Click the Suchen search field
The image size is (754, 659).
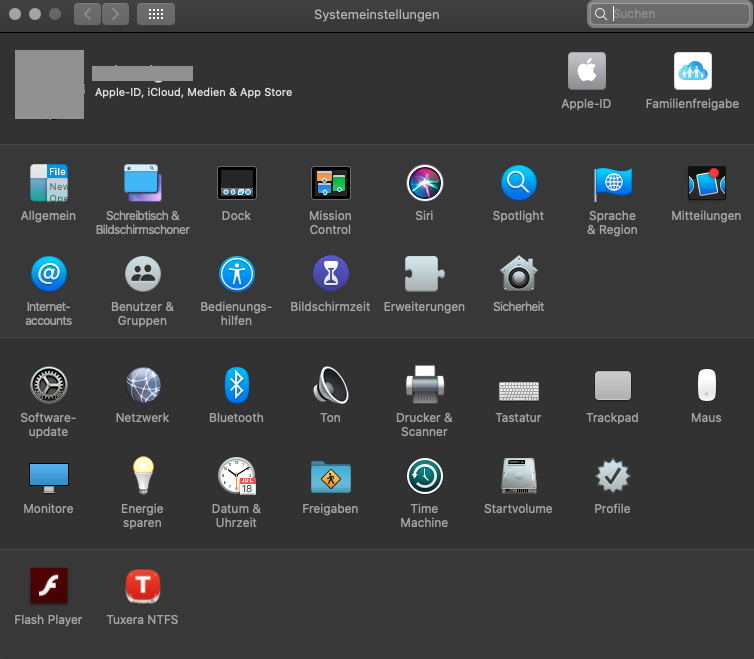point(672,14)
